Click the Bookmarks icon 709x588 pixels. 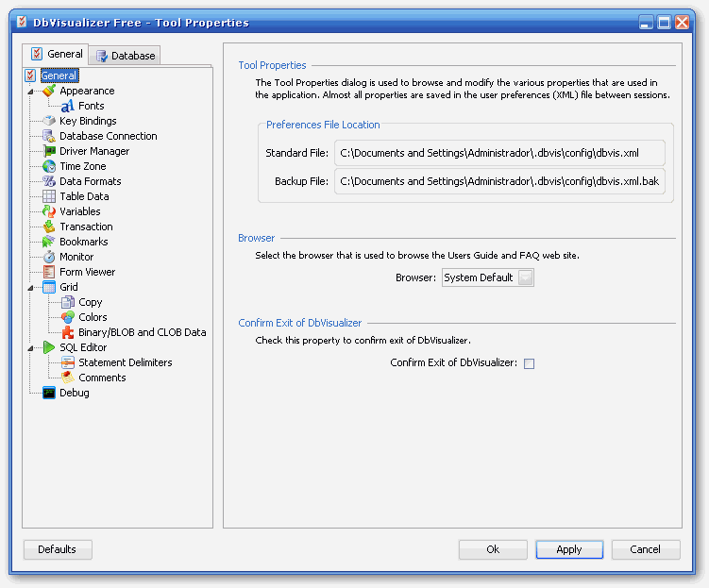(49, 242)
